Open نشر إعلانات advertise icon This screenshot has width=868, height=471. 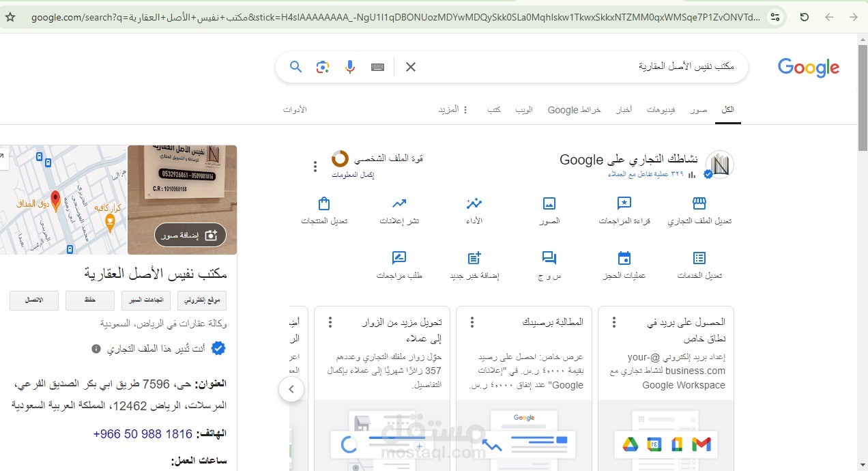click(399, 203)
